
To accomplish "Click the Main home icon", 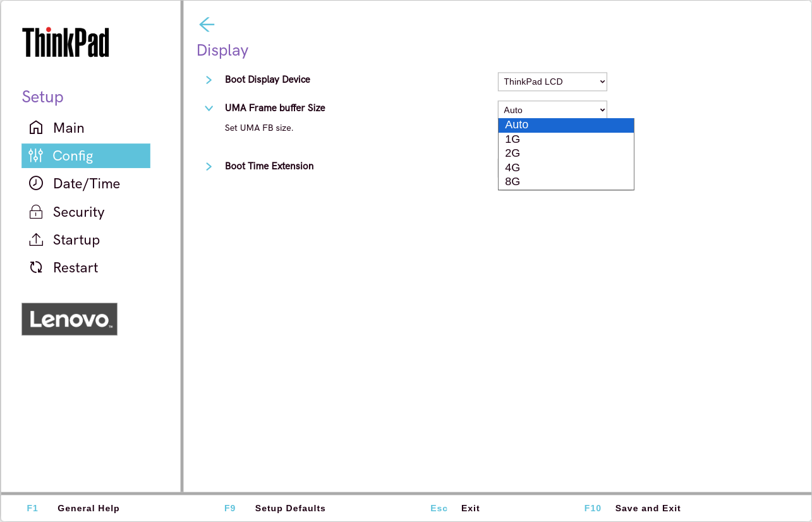I will click(36, 128).
